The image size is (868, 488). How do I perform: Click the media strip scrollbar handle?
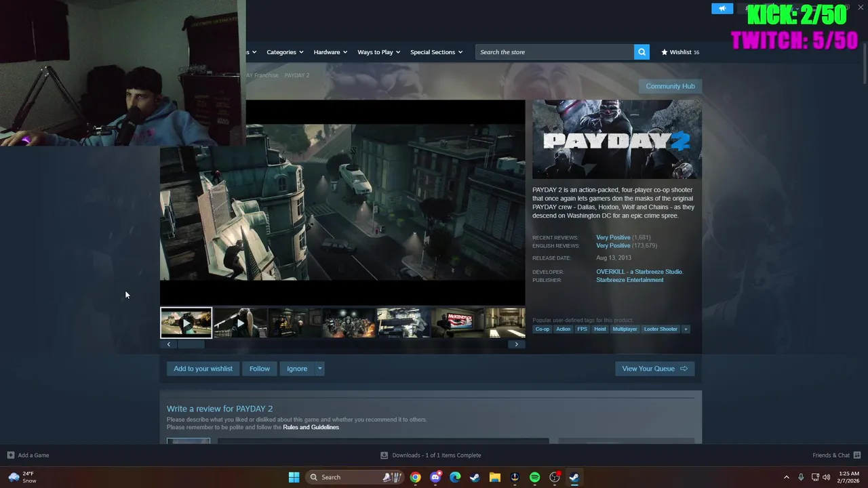(191, 344)
